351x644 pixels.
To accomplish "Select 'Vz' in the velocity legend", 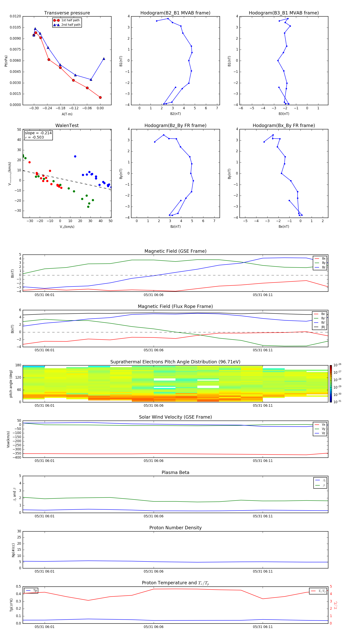I will click(x=320, y=433).
